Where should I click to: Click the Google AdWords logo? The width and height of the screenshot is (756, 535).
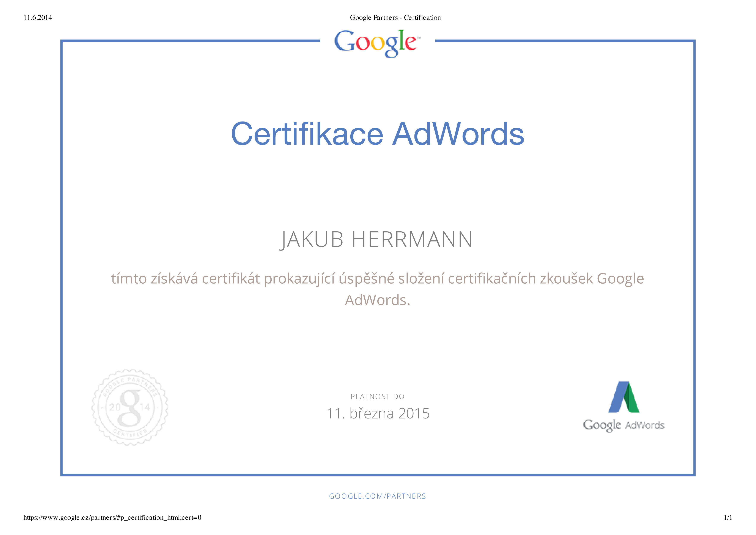pyautogui.click(x=624, y=407)
